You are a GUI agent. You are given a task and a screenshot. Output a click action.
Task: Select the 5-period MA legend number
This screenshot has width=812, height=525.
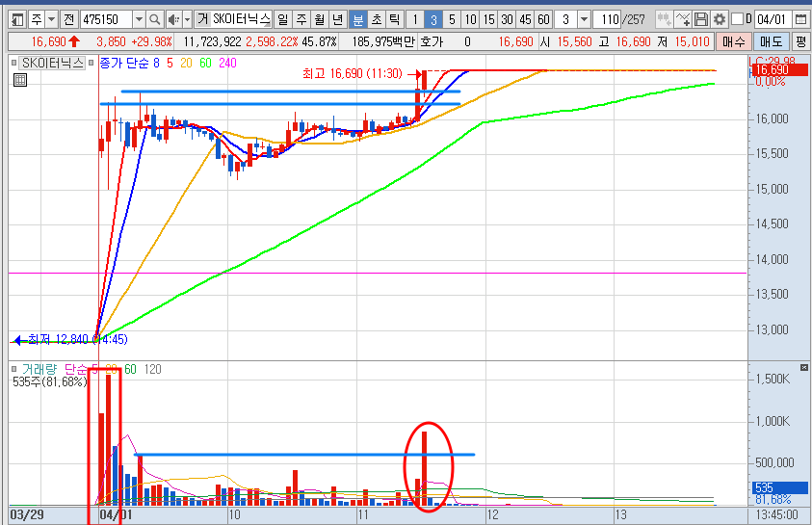170,64
